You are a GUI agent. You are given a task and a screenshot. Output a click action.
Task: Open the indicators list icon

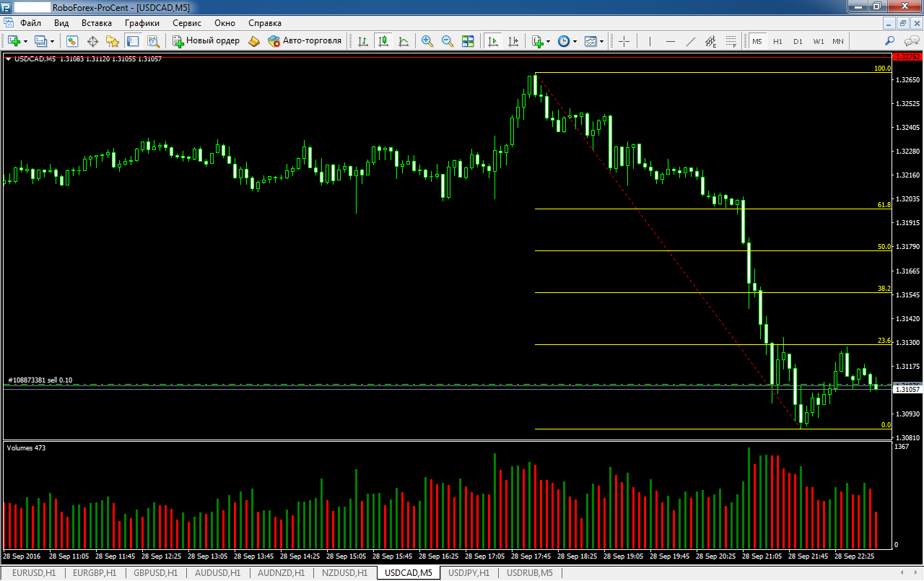pyautogui.click(x=537, y=41)
